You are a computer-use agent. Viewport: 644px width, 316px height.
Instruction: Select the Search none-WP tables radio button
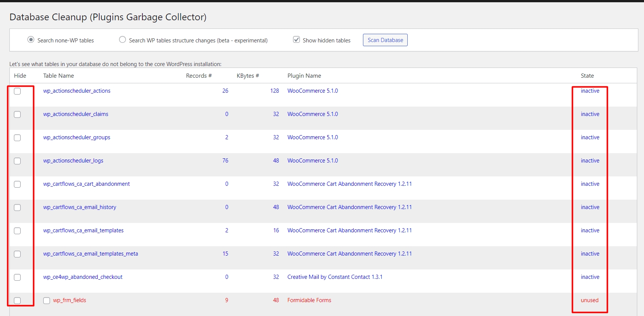click(31, 40)
